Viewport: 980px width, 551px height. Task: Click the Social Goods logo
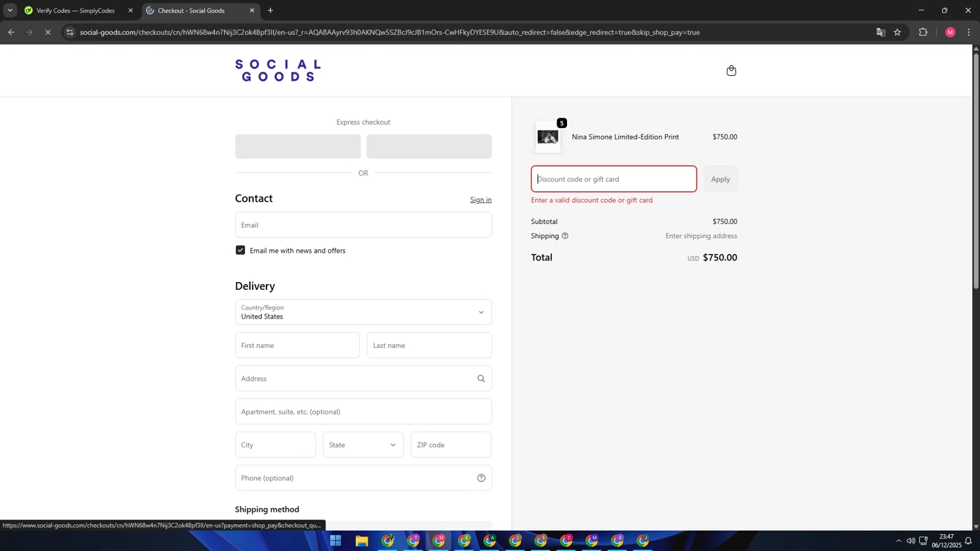coord(278,71)
